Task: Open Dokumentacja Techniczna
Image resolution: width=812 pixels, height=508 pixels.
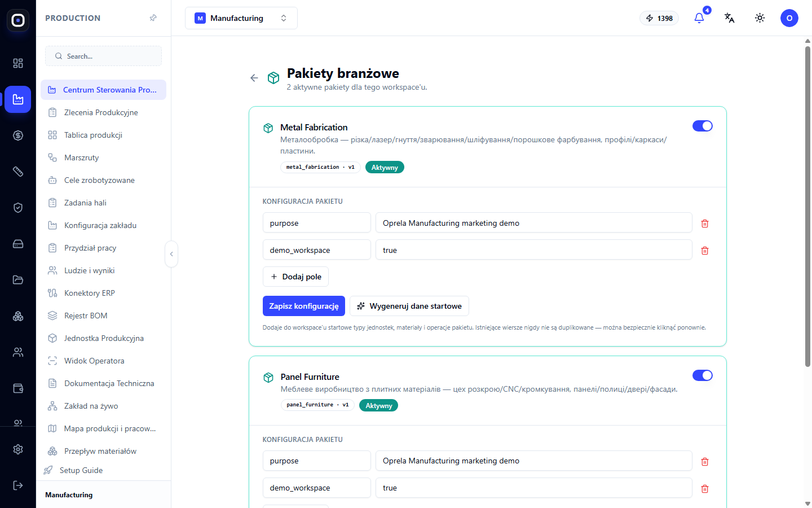Action: click(x=104, y=383)
